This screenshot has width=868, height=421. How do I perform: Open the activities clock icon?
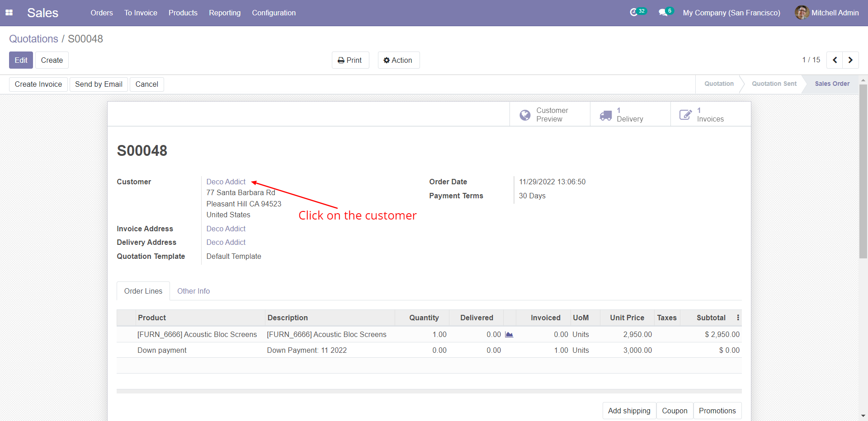tap(634, 12)
